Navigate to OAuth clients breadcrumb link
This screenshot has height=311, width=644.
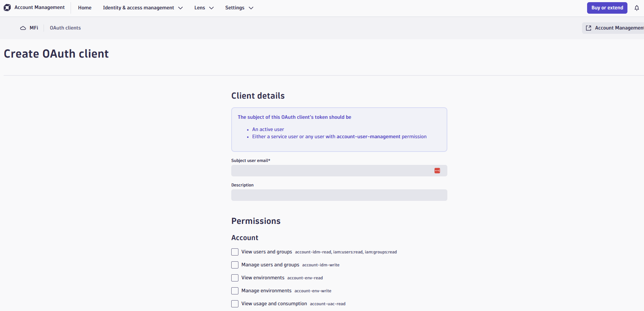(65, 28)
